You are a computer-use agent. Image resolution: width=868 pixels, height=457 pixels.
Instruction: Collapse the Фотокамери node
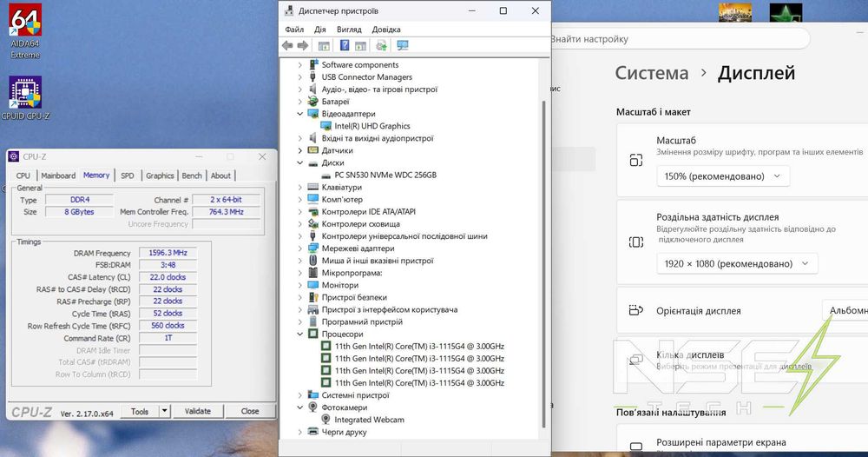(x=300, y=407)
